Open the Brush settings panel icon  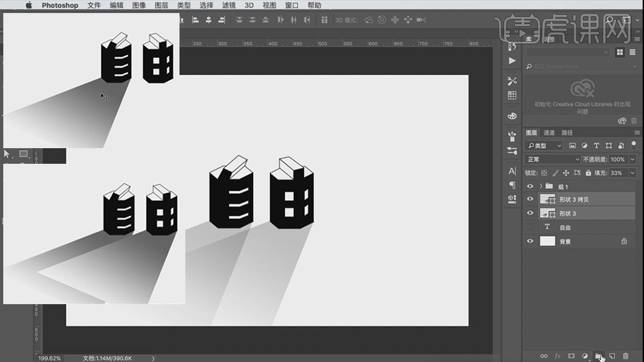[512, 151]
